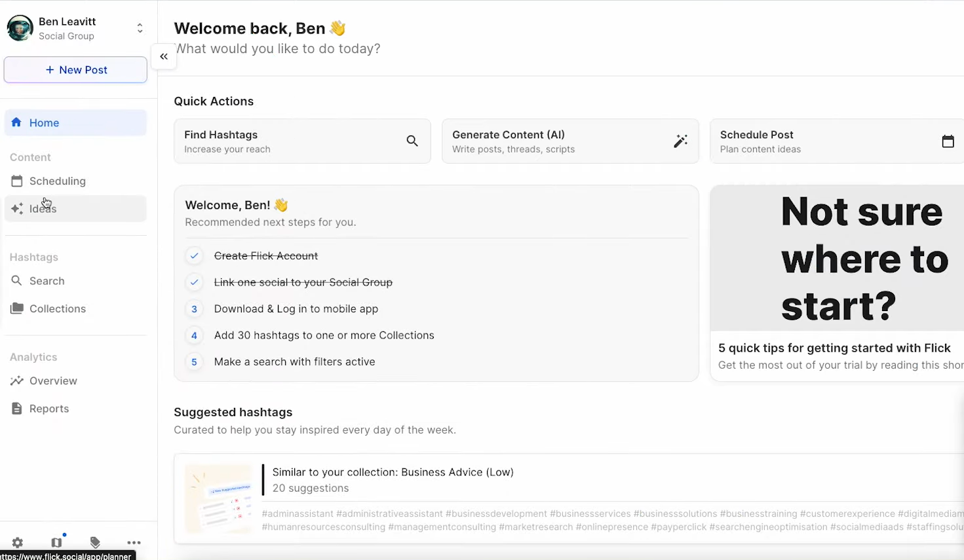Screen dimensions: 964x560
Task: Click the magic wand icon on Generate Content
Action: (x=681, y=141)
